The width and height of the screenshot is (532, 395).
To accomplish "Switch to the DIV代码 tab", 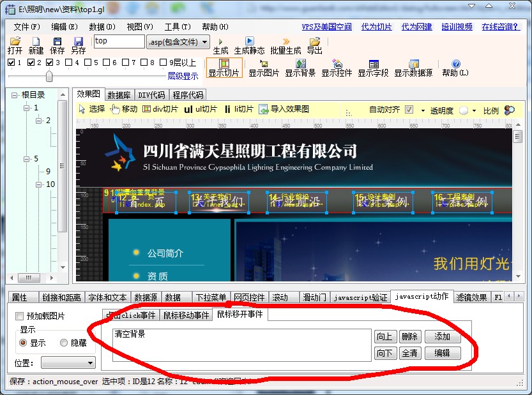I will [151, 95].
